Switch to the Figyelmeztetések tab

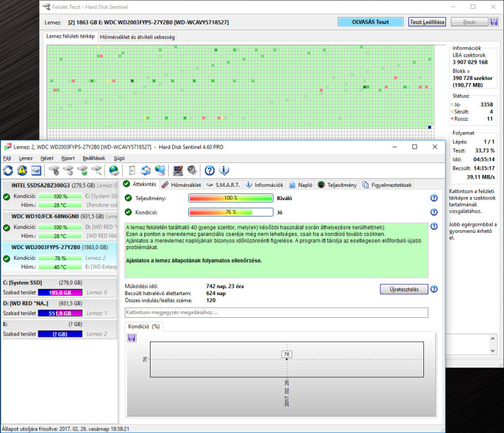(387, 185)
